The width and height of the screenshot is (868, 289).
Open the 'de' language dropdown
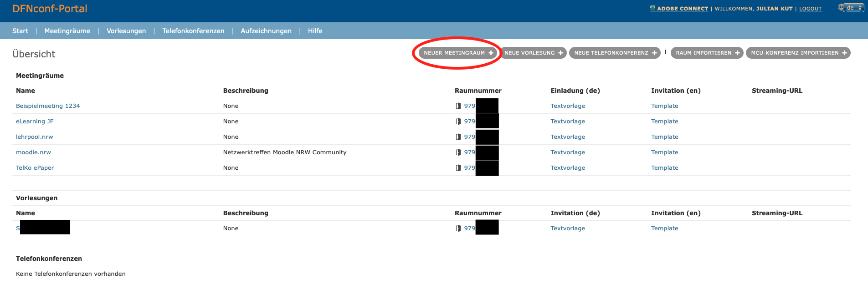point(853,8)
